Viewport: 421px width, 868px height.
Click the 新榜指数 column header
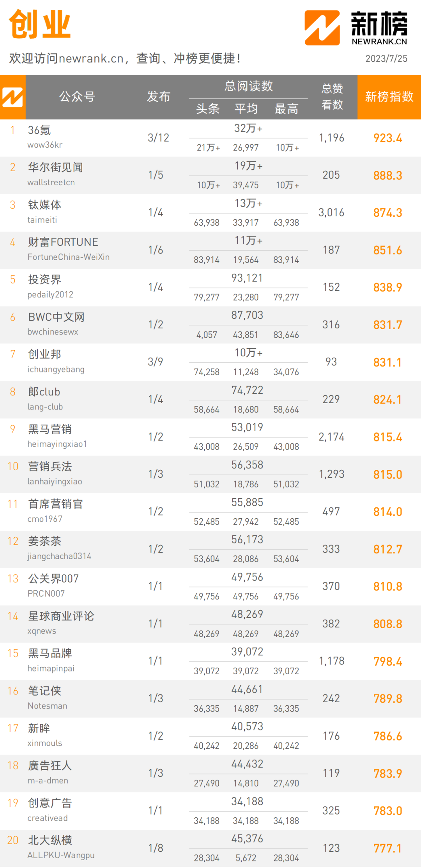pyautogui.click(x=389, y=97)
